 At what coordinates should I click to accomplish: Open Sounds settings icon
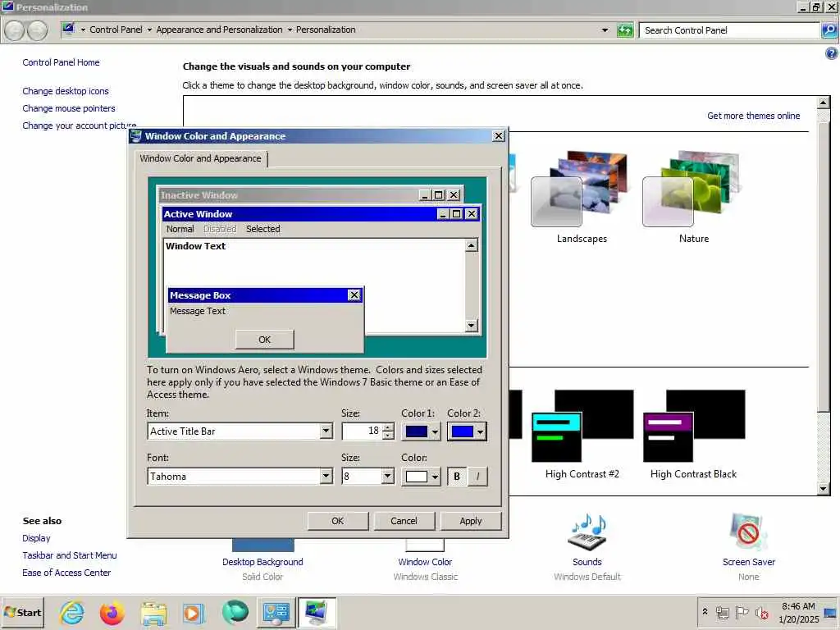click(587, 532)
